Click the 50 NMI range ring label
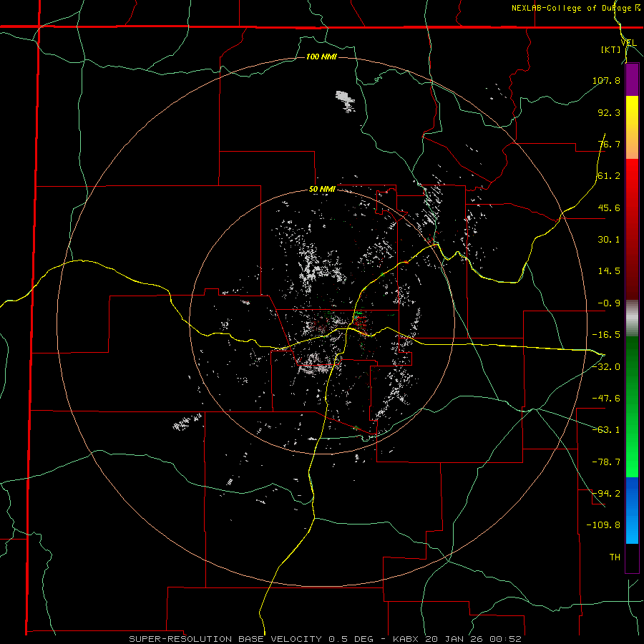The width and height of the screenshot is (644, 644). click(x=322, y=190)
